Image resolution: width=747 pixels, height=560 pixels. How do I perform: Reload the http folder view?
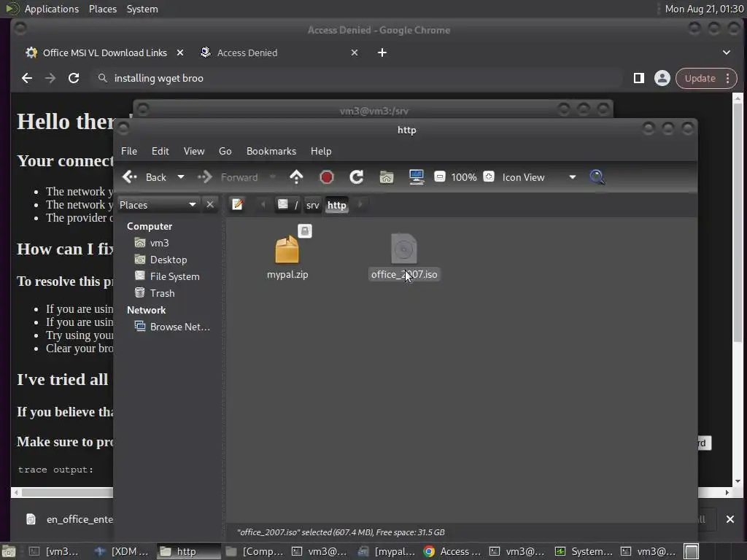point(356,177)
